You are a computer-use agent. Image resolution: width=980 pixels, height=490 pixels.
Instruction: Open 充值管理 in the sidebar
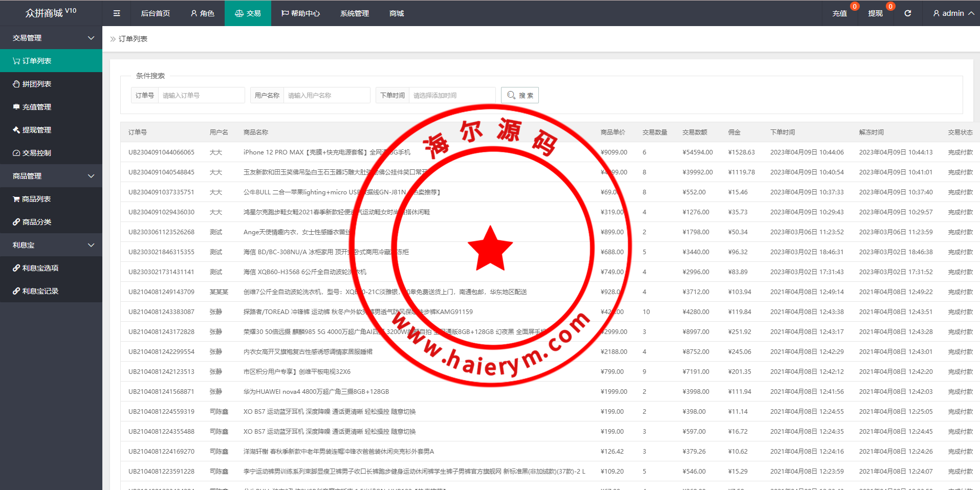(36, 107)
